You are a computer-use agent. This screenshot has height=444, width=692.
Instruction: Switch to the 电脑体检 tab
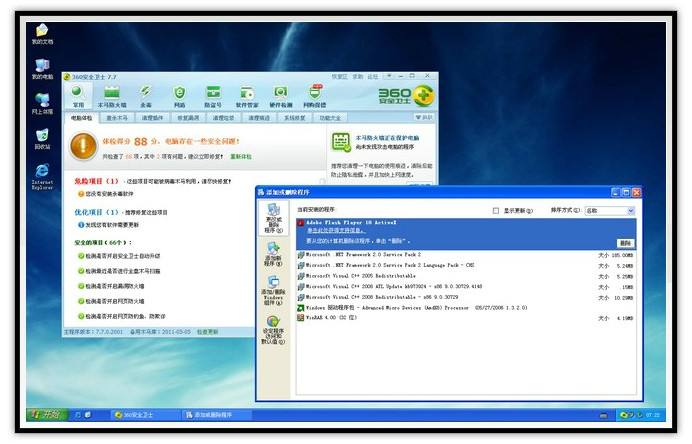click(82, 118)
